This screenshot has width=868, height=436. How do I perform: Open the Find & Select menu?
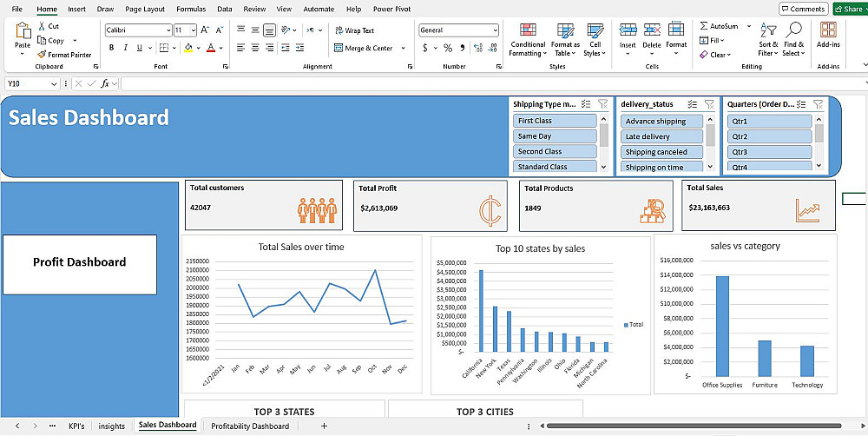[x=794, y=40]
